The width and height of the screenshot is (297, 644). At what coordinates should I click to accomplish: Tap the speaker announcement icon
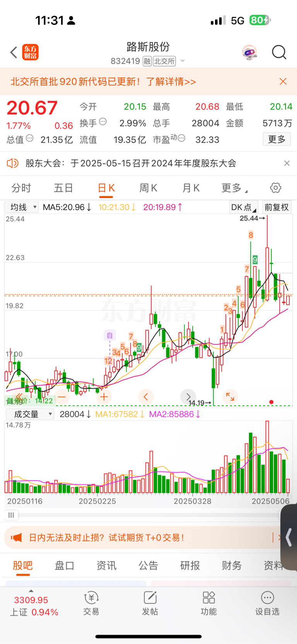click(13, 163)
